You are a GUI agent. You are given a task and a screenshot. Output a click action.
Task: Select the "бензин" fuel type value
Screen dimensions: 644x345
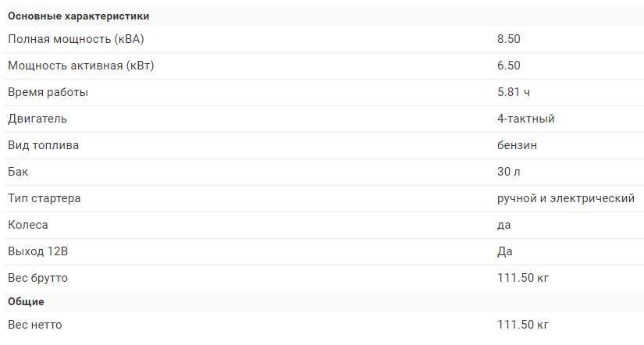click(517, 145)
